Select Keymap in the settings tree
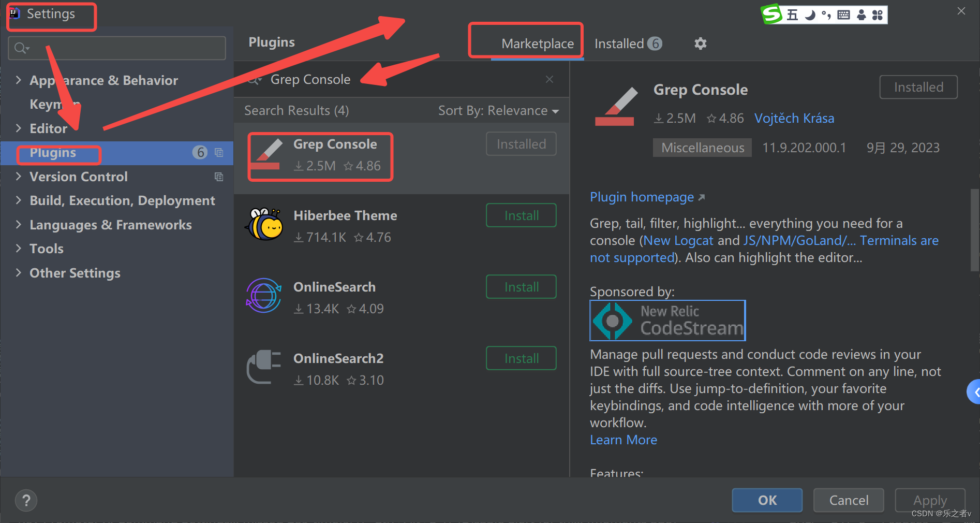980x523 pixels. click(54, 104)
